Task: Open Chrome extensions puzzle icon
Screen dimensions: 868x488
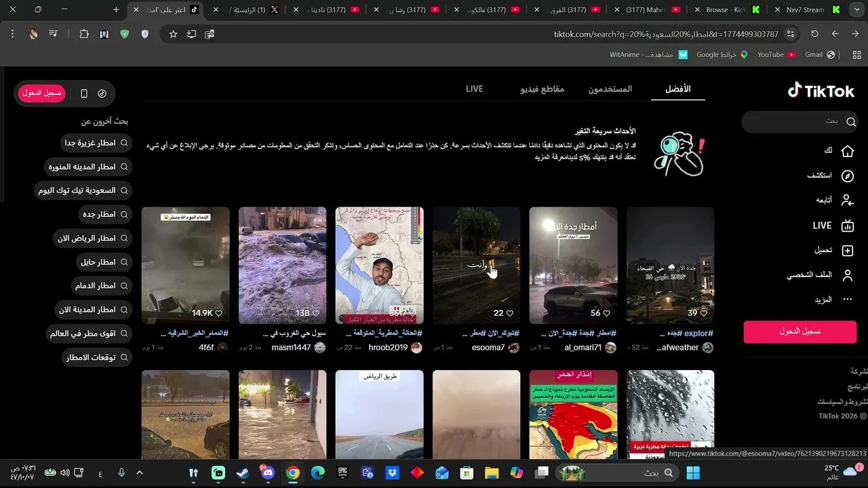Action: point(84,34)
